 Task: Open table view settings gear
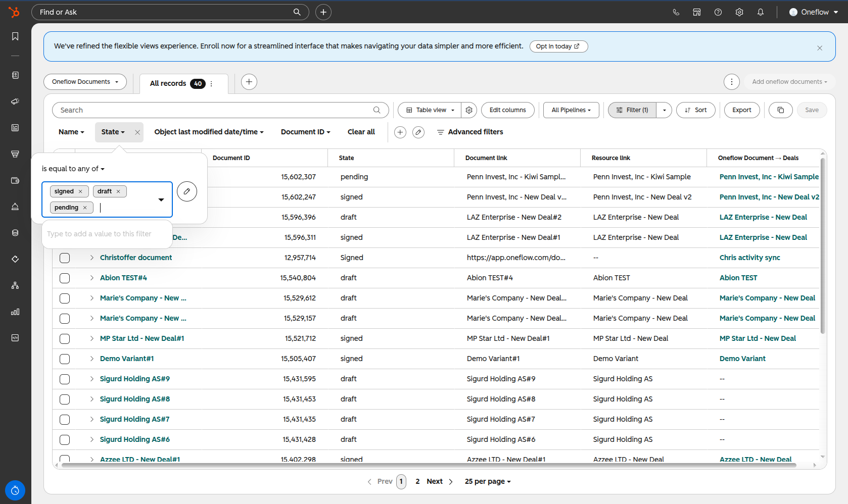[469, 110]
